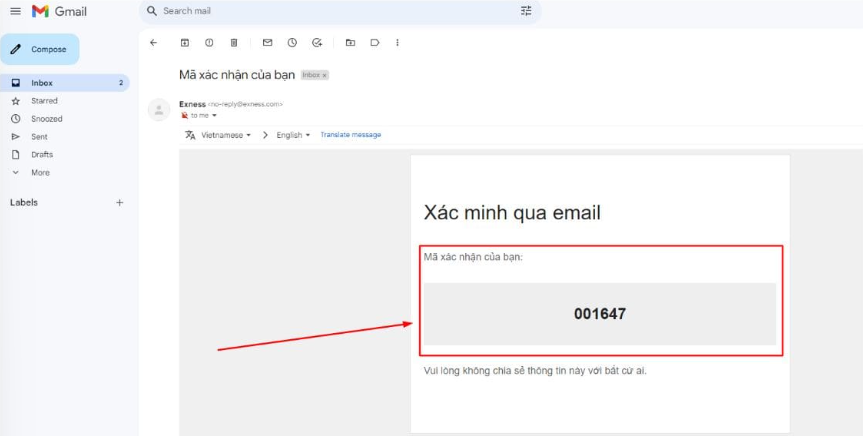This screenshot has width=863, height=436.
Task: Open the Labels tag icon
Action: pyautogui.click(x=375, y=43)
